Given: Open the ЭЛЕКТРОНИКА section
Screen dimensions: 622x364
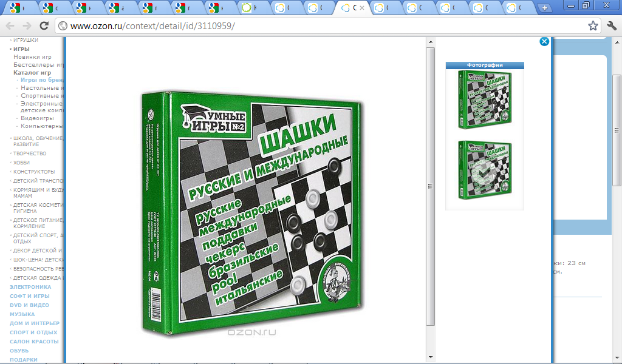Looking at the screenshot, I should (x=30, y=287).
